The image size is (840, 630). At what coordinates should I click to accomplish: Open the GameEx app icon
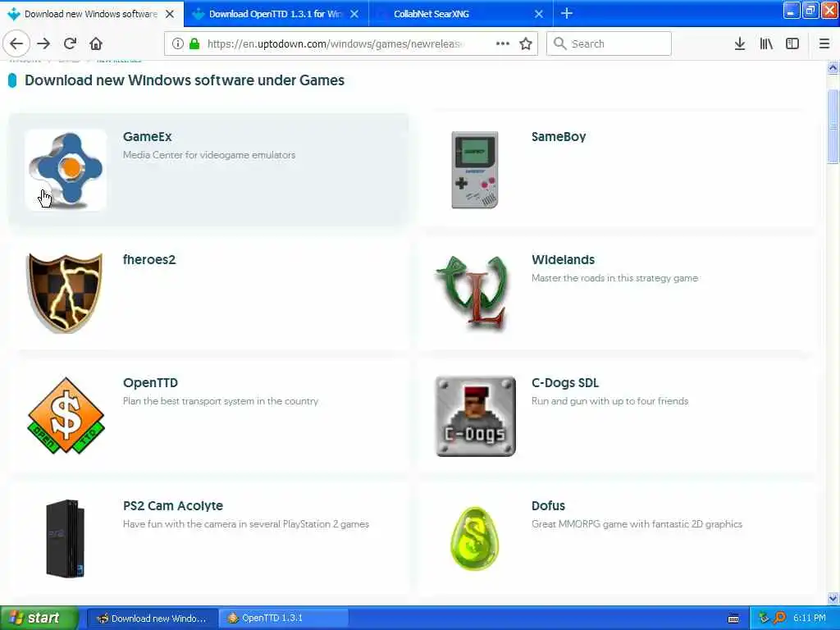point(66,170)
